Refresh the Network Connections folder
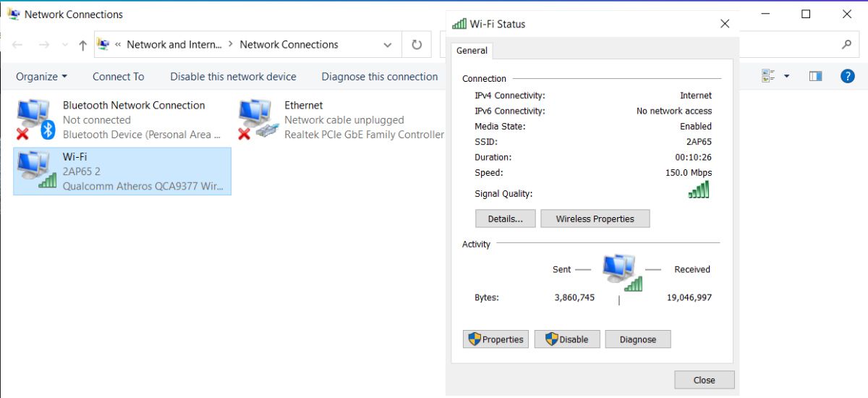Viewport: 868px width, 398px height. (417, 45)
